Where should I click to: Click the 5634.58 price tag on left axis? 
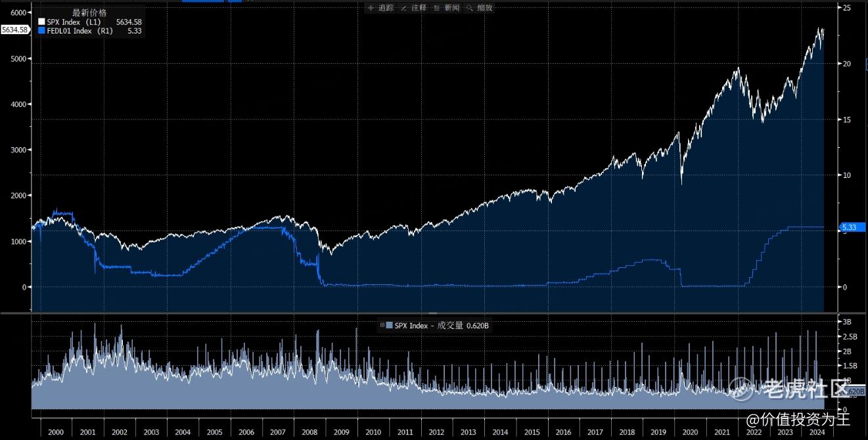(x=14, y=30)
